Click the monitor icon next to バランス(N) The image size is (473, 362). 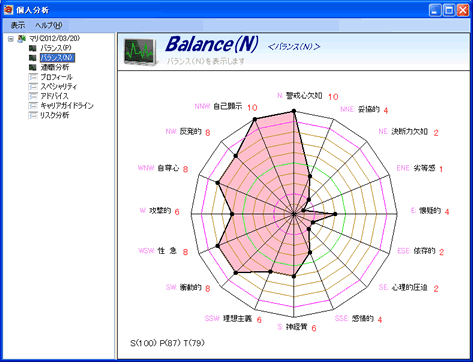32,58
